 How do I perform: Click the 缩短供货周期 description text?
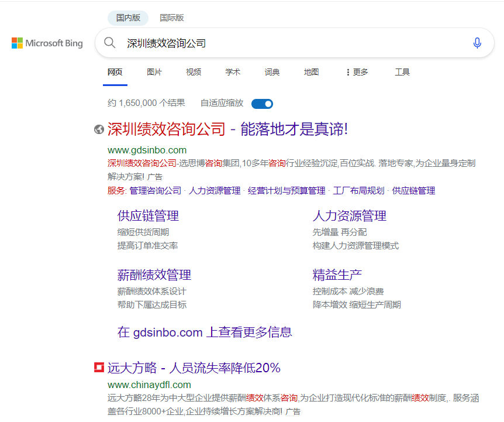click(143, 232)
